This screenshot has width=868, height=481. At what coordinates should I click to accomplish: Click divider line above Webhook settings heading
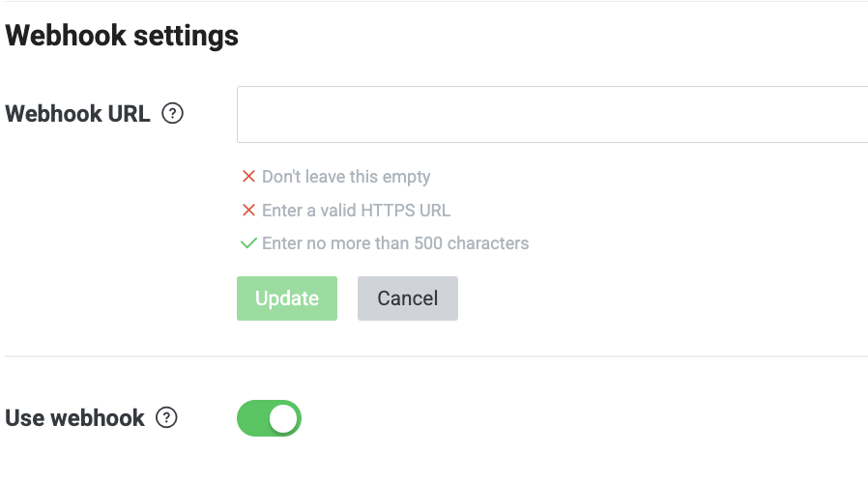435,2
